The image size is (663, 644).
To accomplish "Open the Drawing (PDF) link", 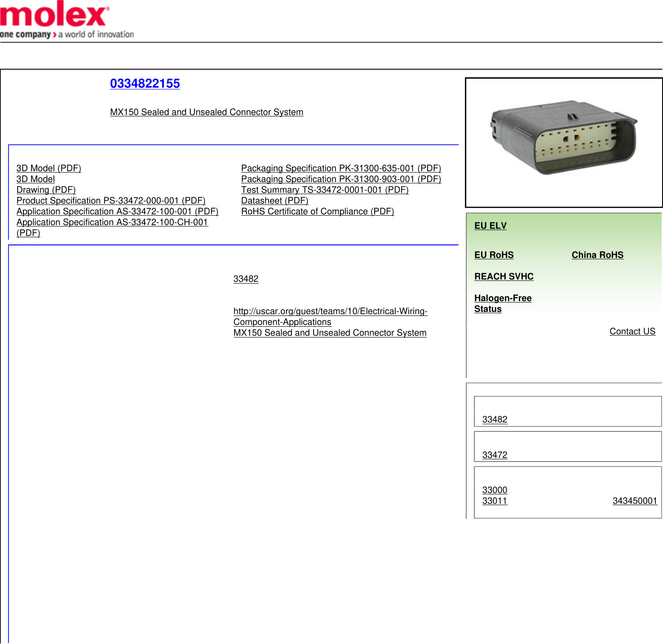I will (x=46, y=190).
